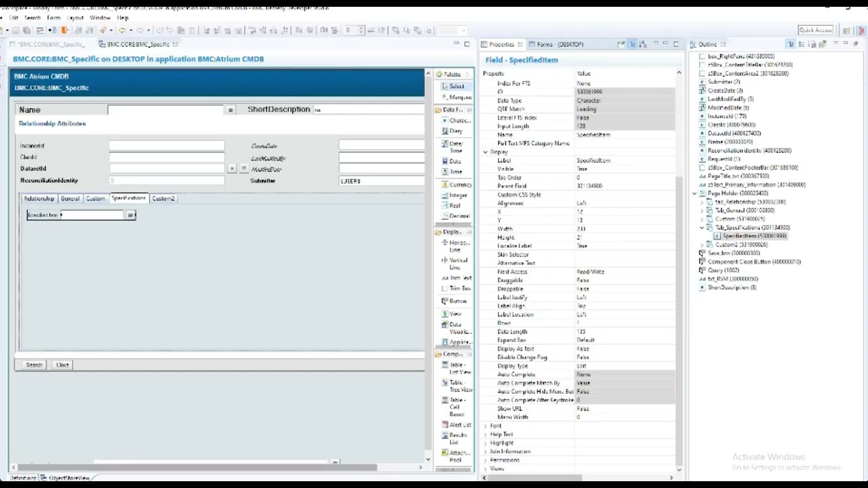The height and width of the screenshot is (488, 868).
Task: Switch to the Custom2 form tab
Action: point(163,199)
